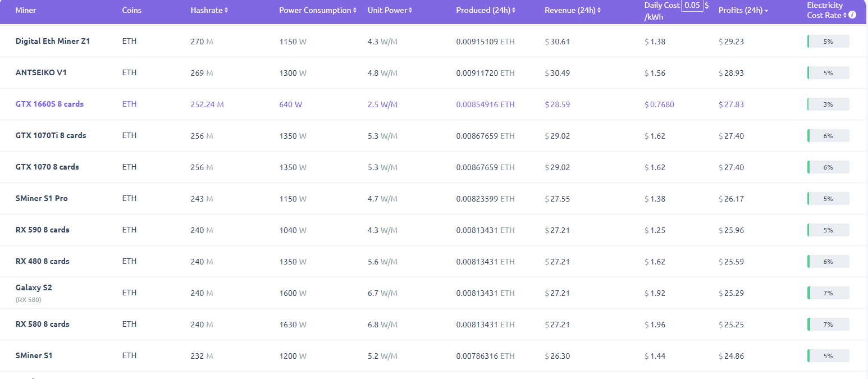The image size is (868, 379).
Task: Click the Power Consumption sort arrows
Action: pos(355,11)
